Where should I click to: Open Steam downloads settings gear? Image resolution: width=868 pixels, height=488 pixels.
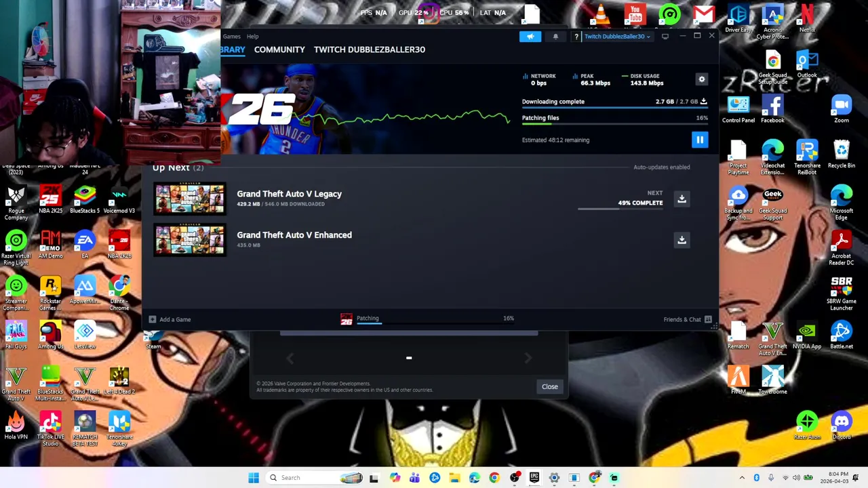tap(702, 79)
